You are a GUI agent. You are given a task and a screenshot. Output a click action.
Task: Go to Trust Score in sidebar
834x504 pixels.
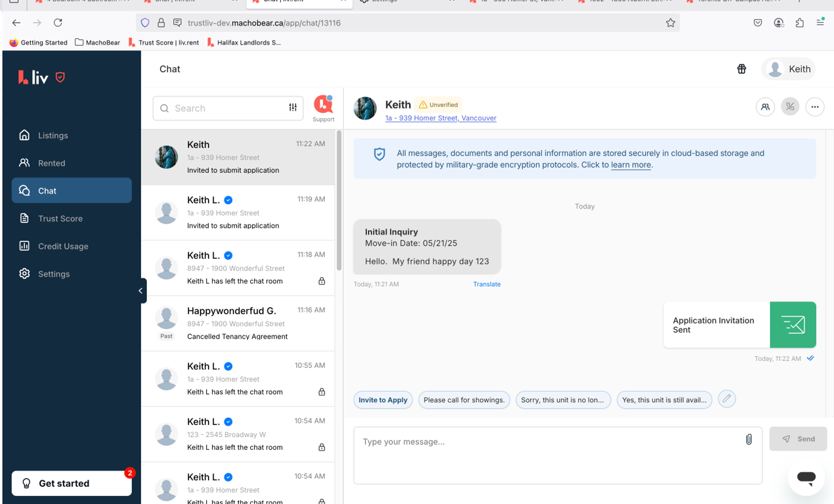(60, 219)
